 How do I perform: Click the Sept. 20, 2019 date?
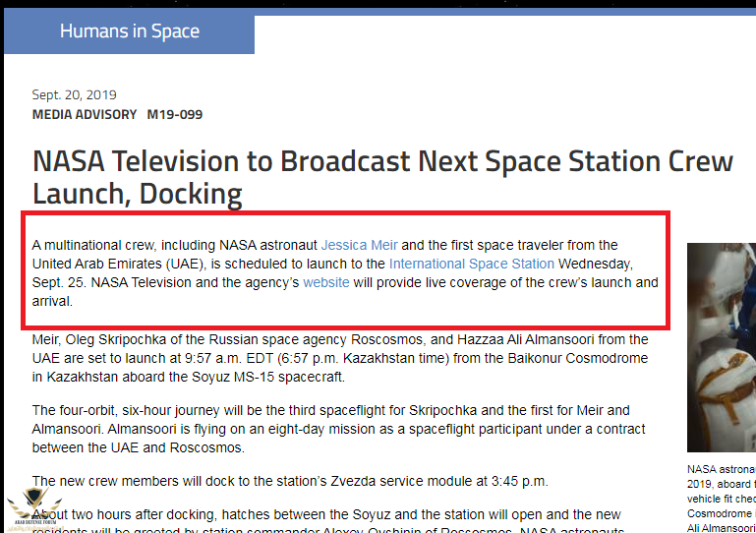(75, 94)
